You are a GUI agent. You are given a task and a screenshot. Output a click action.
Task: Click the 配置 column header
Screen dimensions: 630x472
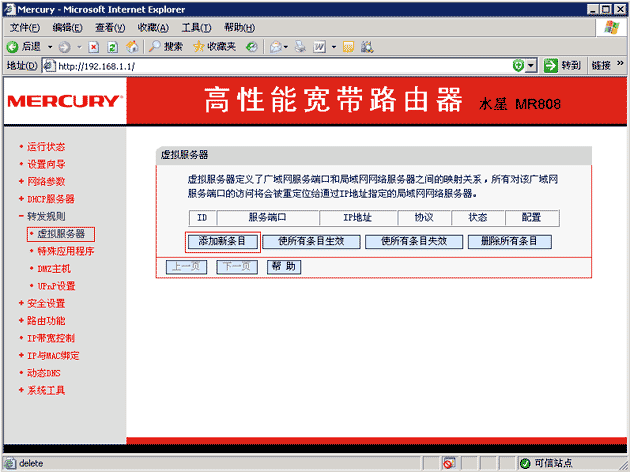532,218
